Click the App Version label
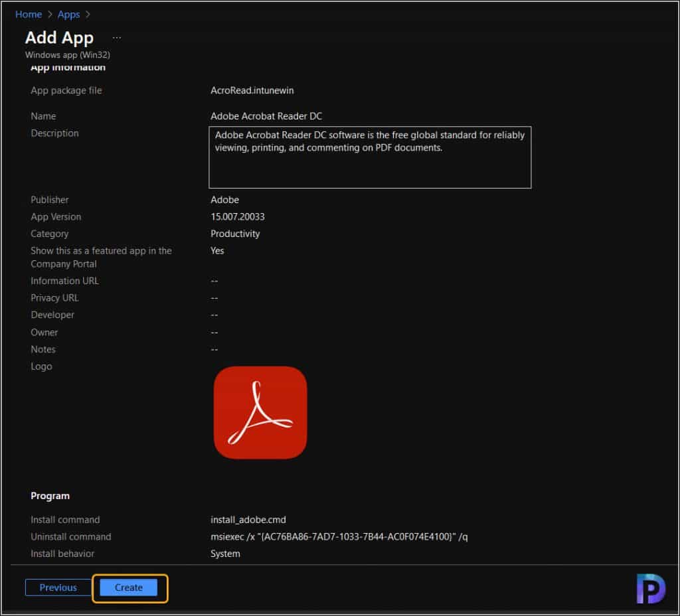 coord(56,217)
